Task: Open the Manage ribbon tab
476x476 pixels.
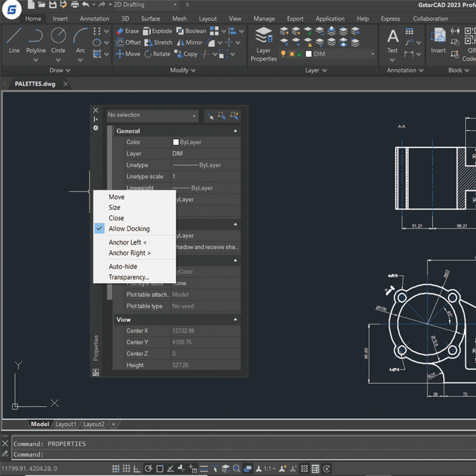Action: click(x=264, y=19)
